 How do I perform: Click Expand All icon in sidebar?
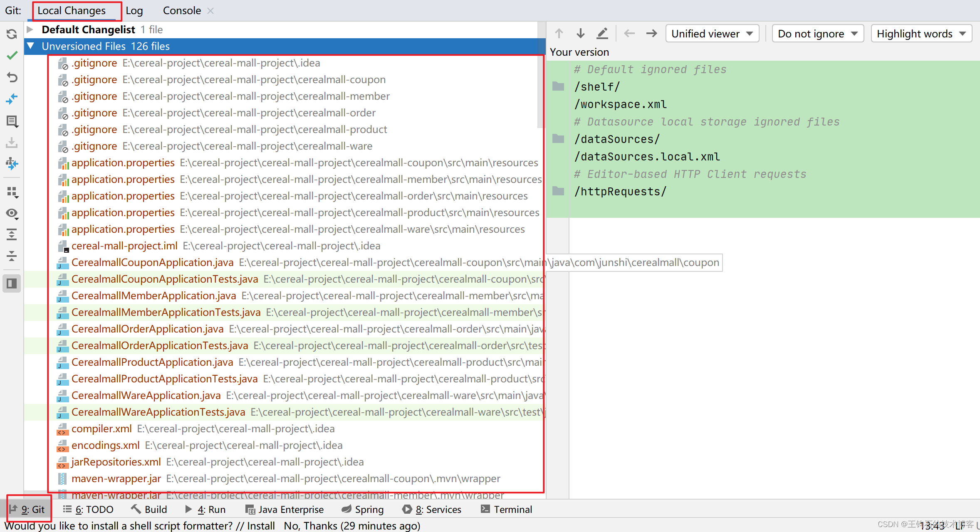coord(12,235)
